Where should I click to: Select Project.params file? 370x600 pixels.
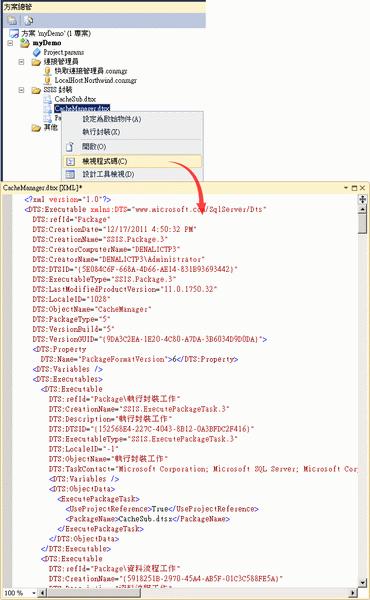[64, 52]
